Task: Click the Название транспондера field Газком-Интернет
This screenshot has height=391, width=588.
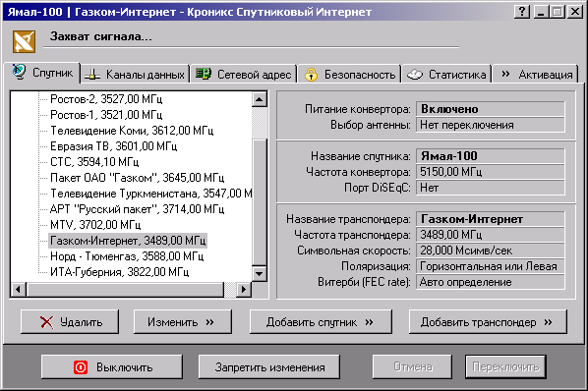Action: (x=490, y=219)
